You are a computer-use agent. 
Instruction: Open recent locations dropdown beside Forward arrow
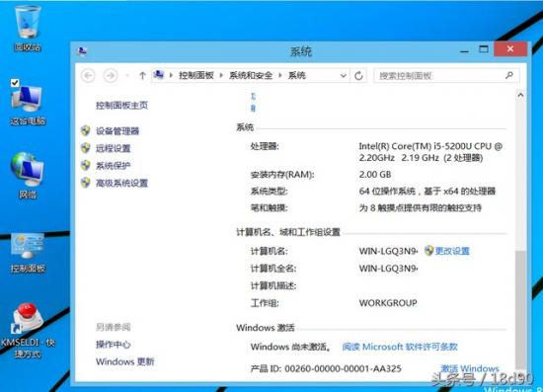point(127,75)
